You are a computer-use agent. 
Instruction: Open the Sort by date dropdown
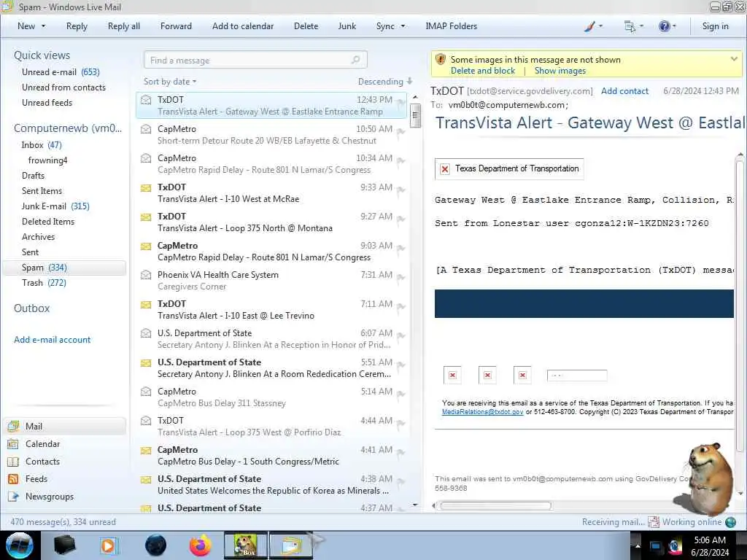tap(169, 82)
